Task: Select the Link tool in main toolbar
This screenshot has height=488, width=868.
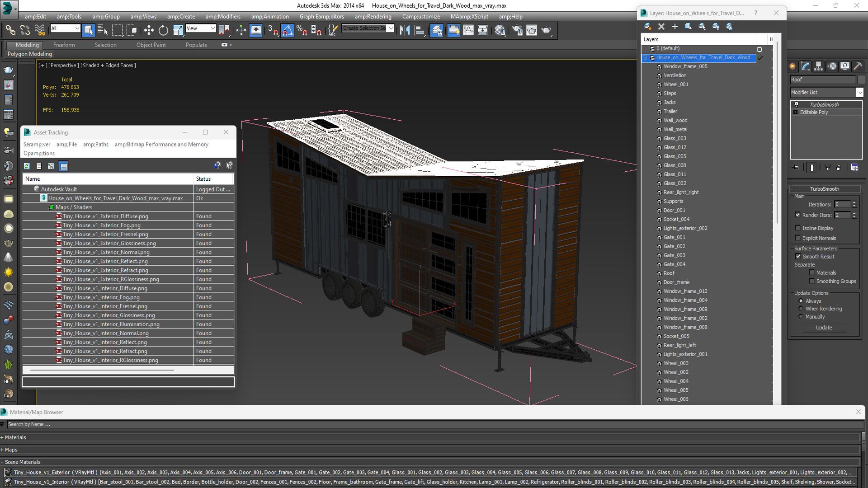Action: [x=10, y=30]
